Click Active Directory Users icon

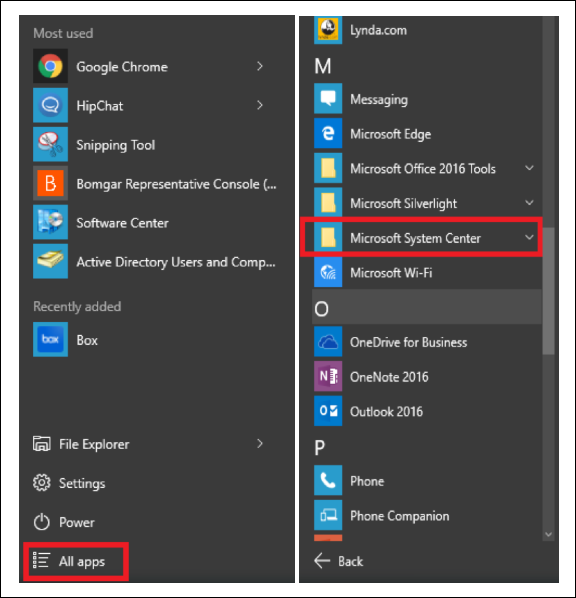(50, 261)
